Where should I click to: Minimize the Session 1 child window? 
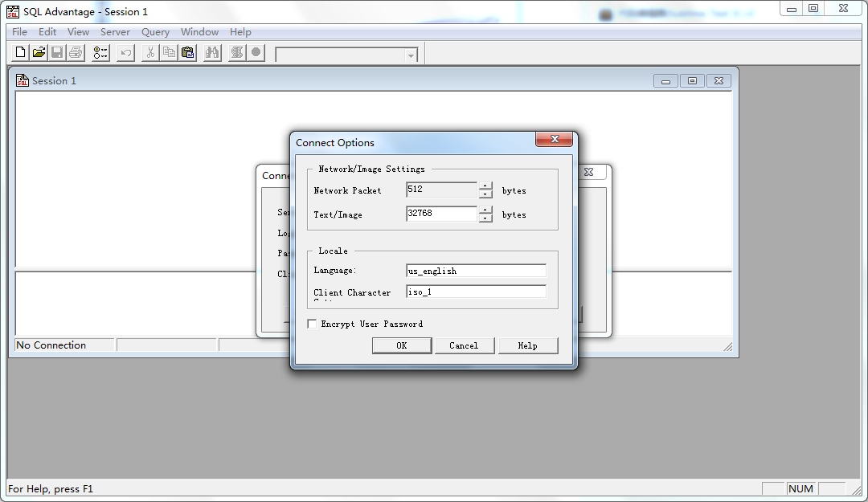pos(665,81)
